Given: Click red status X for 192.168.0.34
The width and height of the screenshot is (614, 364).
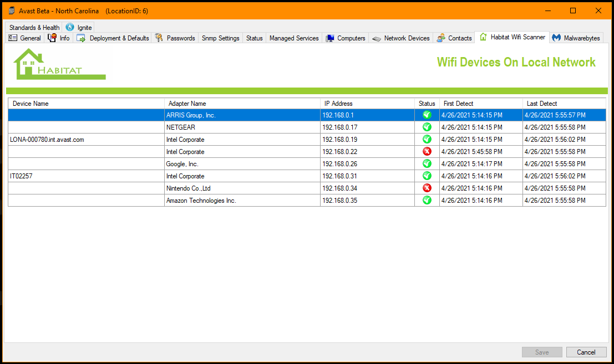Looking at the screenshot, I should [x=427, y=188].
